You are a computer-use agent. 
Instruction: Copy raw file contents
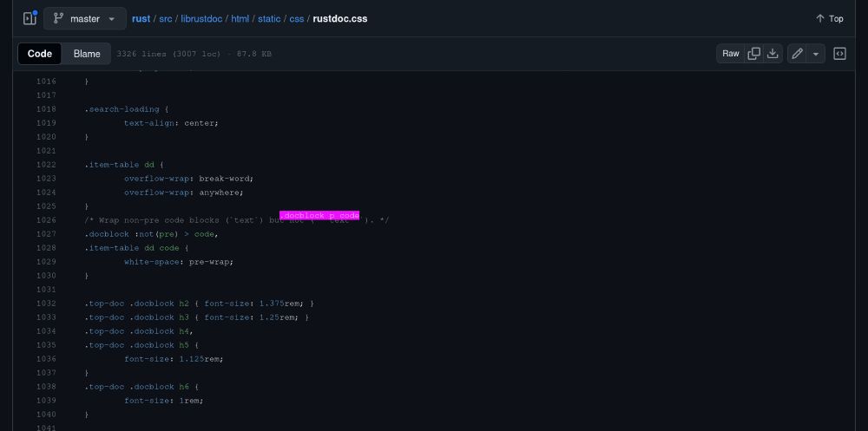[754, 54]
